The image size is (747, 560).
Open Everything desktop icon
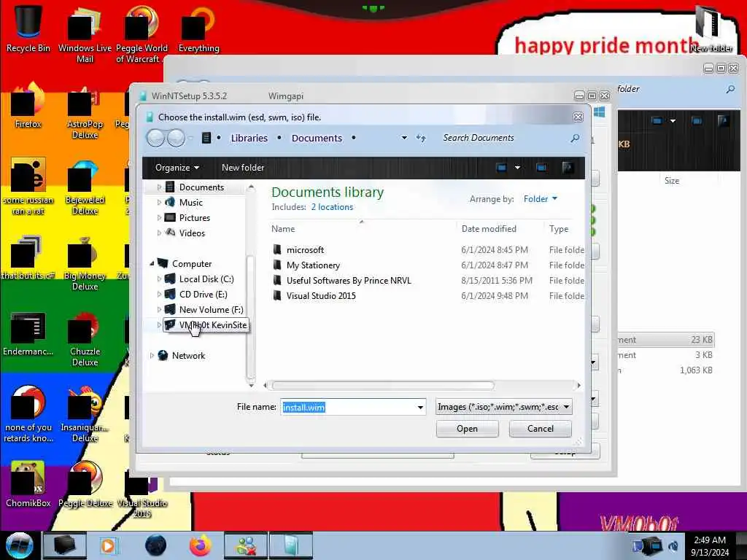click(x=198, y=28)
